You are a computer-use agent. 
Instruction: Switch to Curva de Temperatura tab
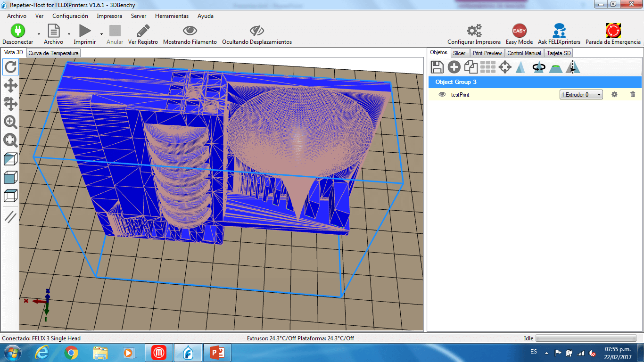(53, 53)
